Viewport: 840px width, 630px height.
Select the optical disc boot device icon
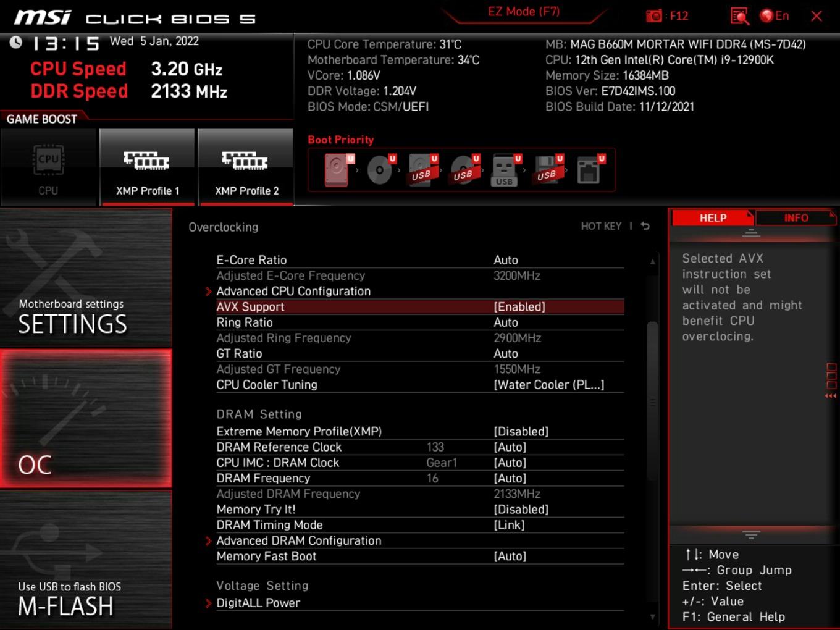(381, 169)
